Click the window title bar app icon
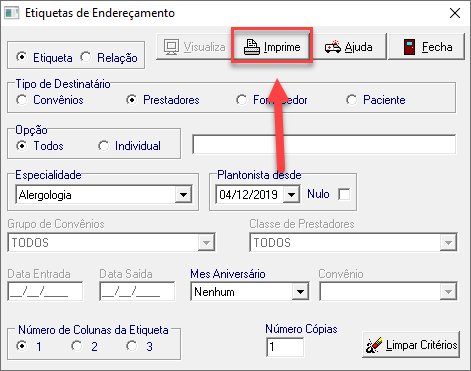The height and width of the screenshot is (371, 471). [12, 13]
